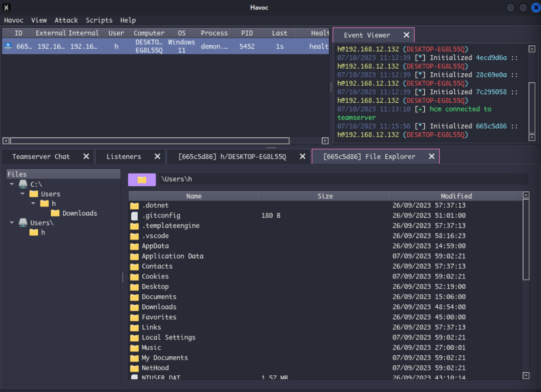Select the Links folder icon
Viewport: 541px width, 392px height.
[134, 328]
